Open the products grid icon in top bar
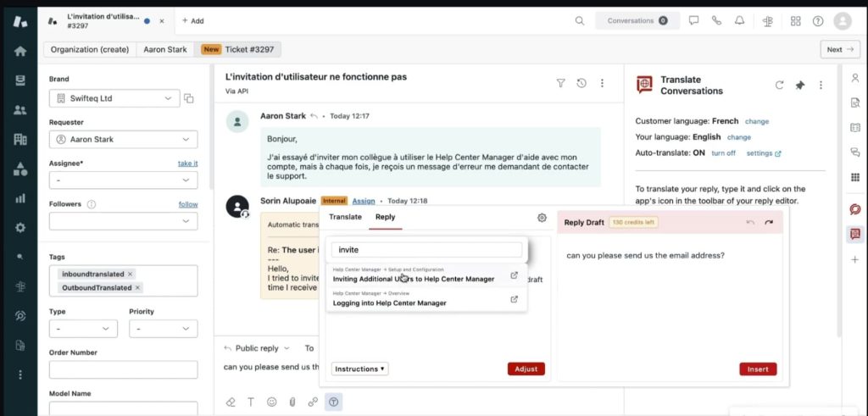 point(795,21)
